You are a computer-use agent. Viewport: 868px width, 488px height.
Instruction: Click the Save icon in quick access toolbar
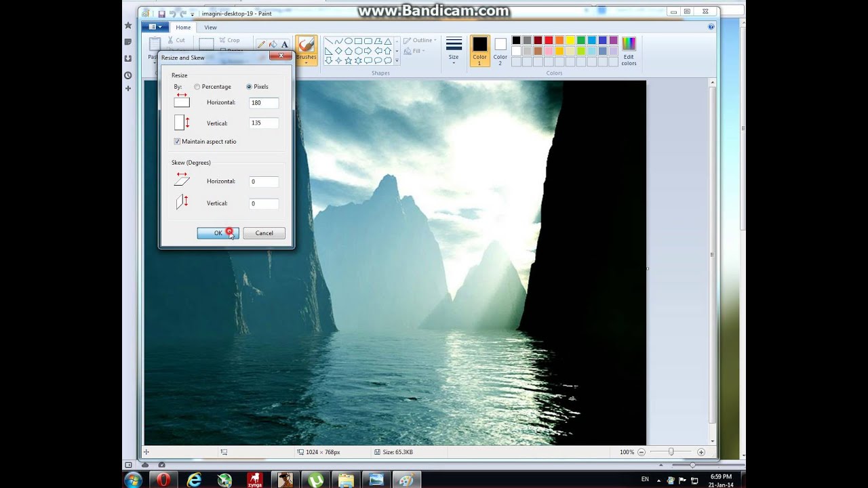[161, 14]
